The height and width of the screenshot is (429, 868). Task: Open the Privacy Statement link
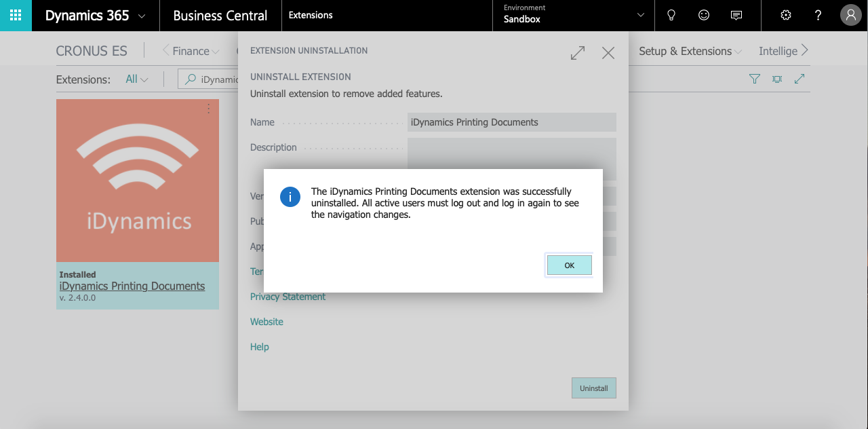pyautogui.click(x=288, y=297)
